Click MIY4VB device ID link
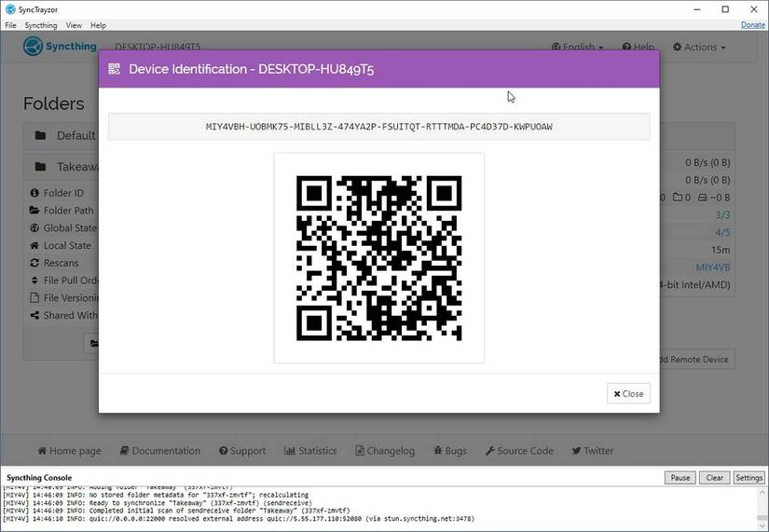The height and width of the screenshot is (532, 769). (x=712, y=267)
